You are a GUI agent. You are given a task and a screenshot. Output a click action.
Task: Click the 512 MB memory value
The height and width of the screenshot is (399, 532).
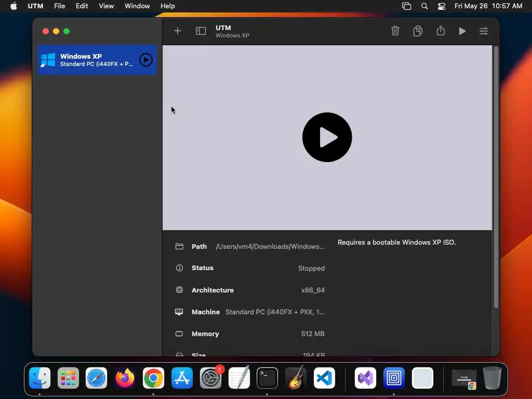313,334
